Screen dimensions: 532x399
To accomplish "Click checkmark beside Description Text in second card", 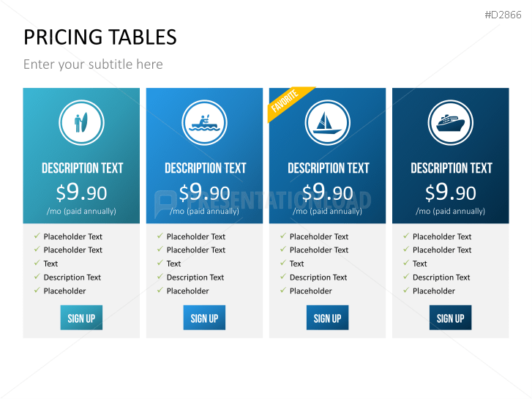I will coord(160,277).
